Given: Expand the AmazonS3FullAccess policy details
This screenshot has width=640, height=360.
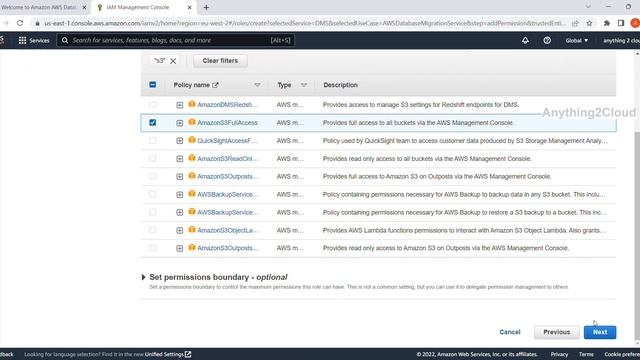Looking at the screenshot, I should [x=180, y=123].
